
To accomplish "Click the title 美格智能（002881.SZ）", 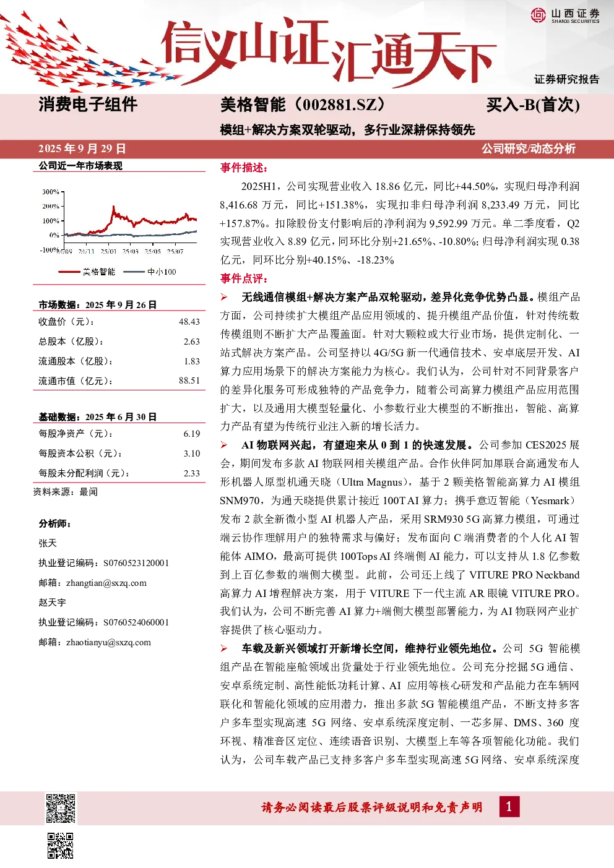I will [x=303, y=105].
